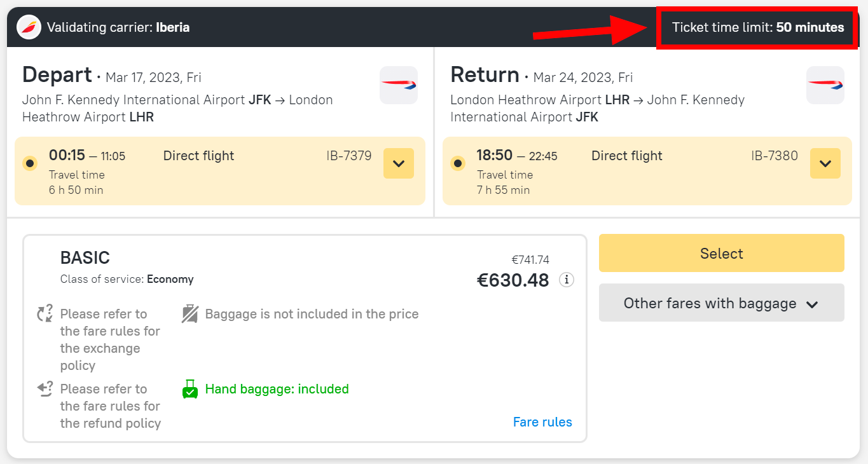
Task: Click the Depart section heading
Action: pyautogui.click(x=57, y=75)
